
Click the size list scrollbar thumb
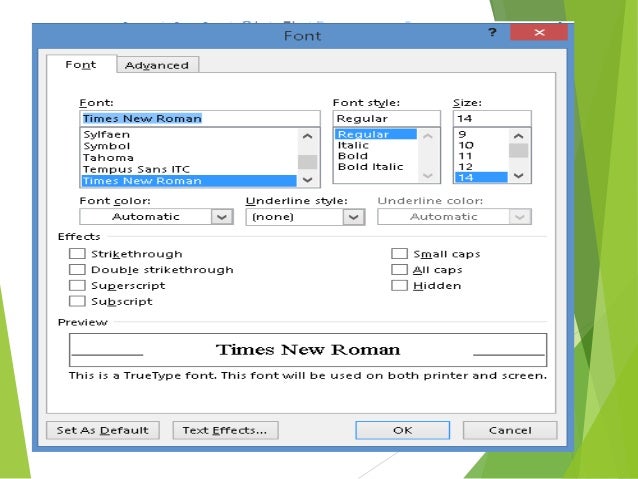(518, 150)
